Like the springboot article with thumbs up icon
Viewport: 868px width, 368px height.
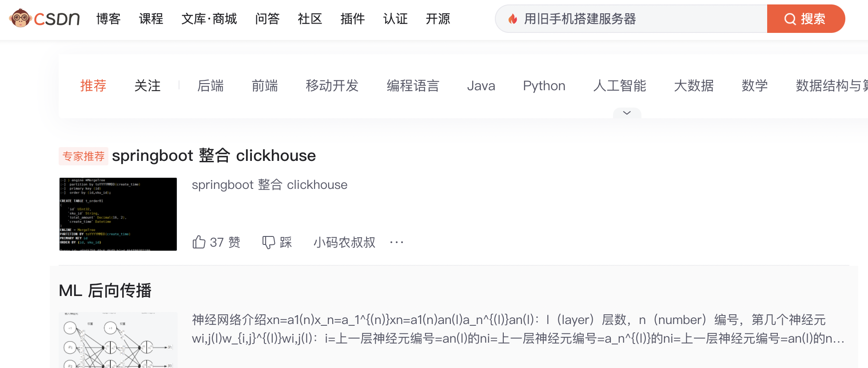point(200,241)
